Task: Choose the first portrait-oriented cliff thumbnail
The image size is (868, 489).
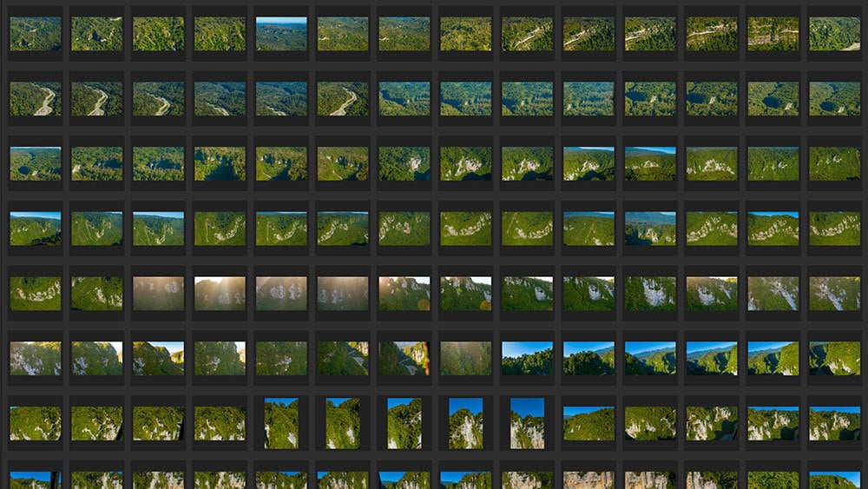Action: coord(281,424)
